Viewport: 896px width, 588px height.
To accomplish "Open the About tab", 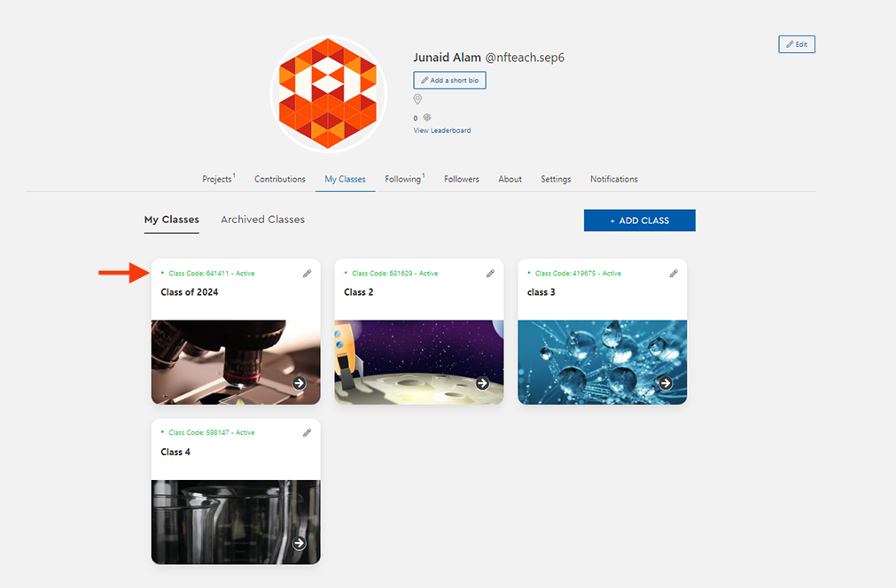I will pyautogui.click(x=510, y=179).
